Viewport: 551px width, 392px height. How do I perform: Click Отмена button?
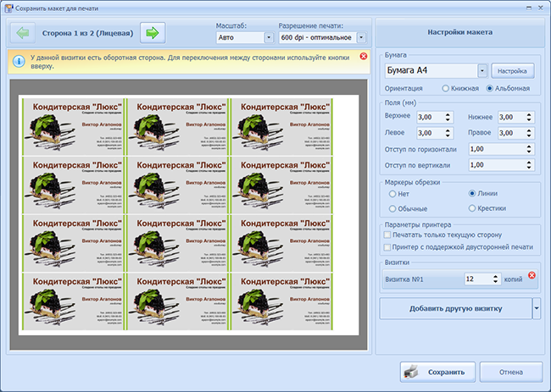click(511, 372)
